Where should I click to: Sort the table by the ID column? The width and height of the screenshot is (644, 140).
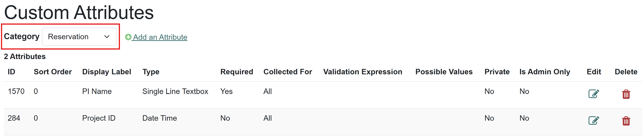coord(11,72)
